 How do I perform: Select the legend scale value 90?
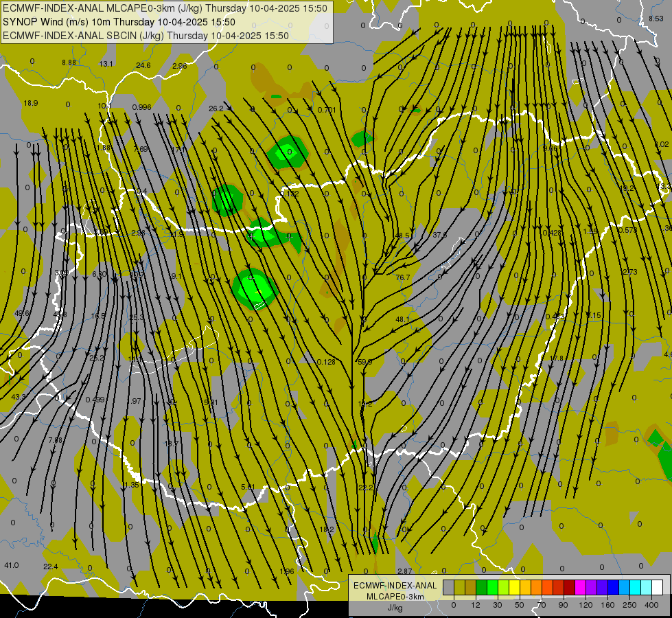pyautogui.click(x=563, y=605)
